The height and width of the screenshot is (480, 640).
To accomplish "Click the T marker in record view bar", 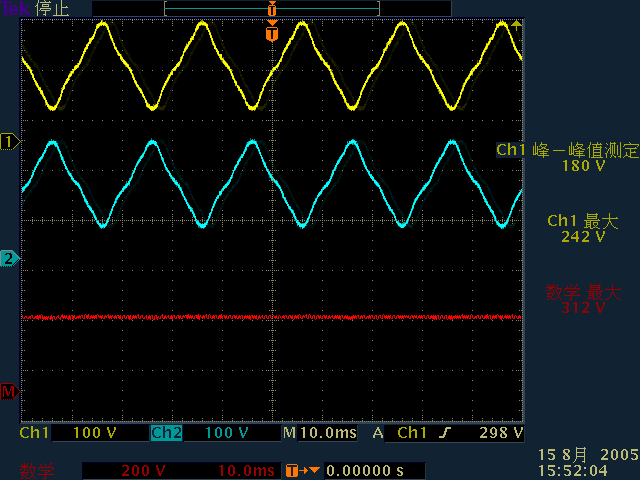I will 272,8.
